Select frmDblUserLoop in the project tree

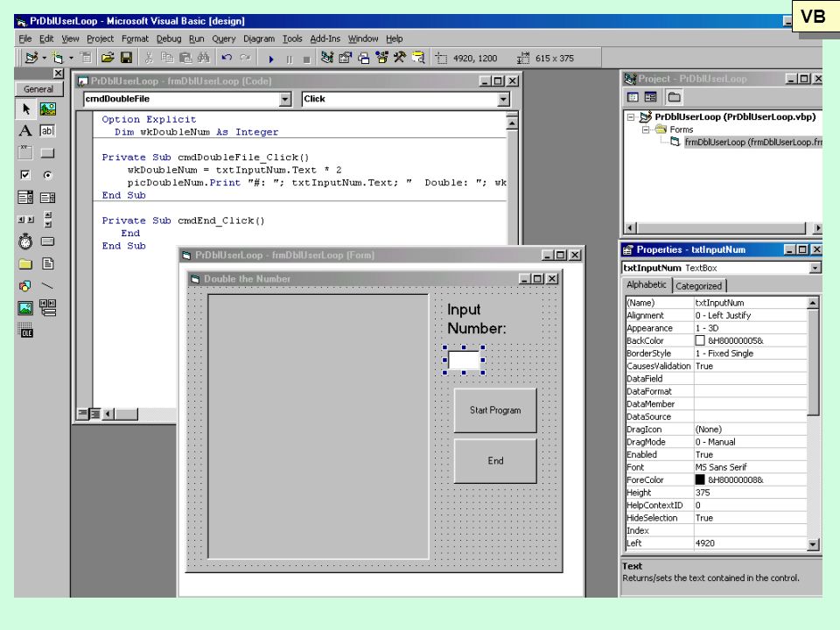coord(752,142)
